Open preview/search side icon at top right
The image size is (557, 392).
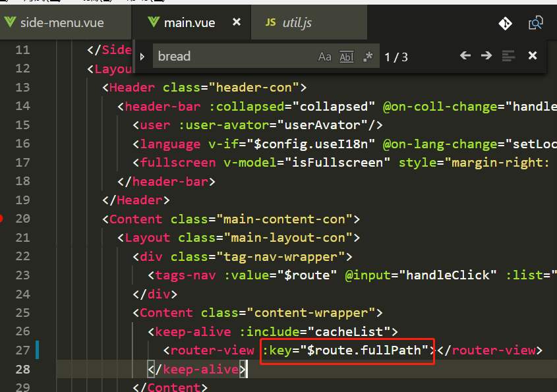(535, 24)
